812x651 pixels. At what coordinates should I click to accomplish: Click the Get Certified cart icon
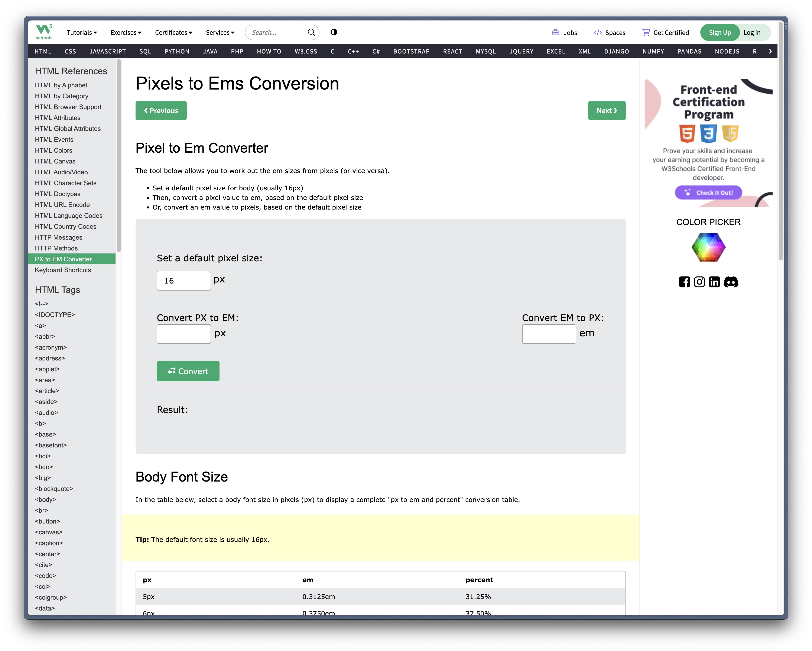pyautogui.click(x=646, y=32)
